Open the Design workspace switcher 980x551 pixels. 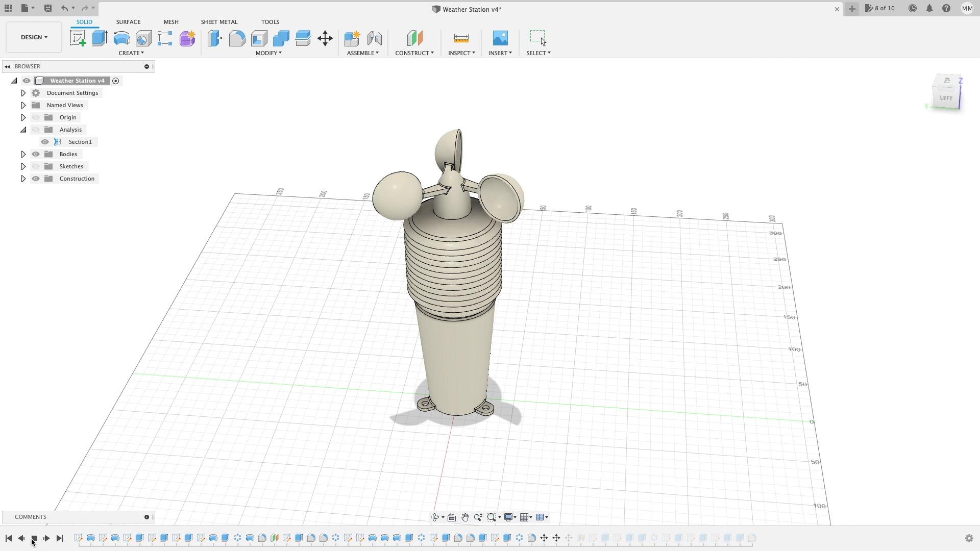(x=33, y=37)
